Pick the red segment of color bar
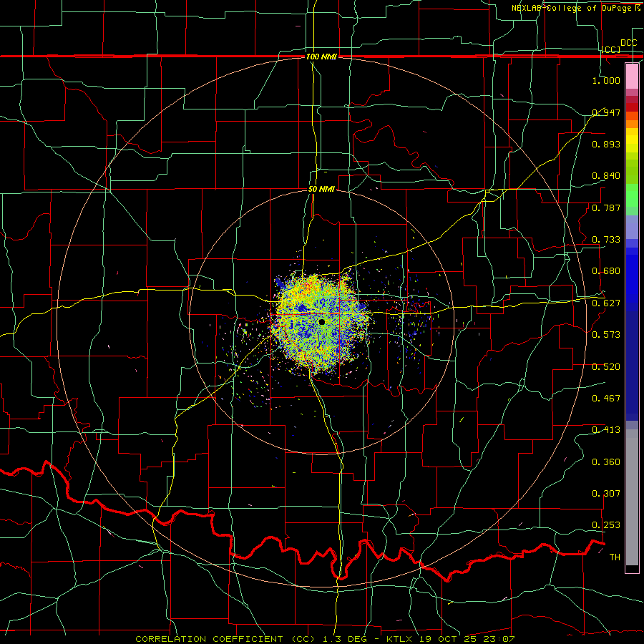The width and height of the screenshot is (644, 644). (x=632, y=107)
